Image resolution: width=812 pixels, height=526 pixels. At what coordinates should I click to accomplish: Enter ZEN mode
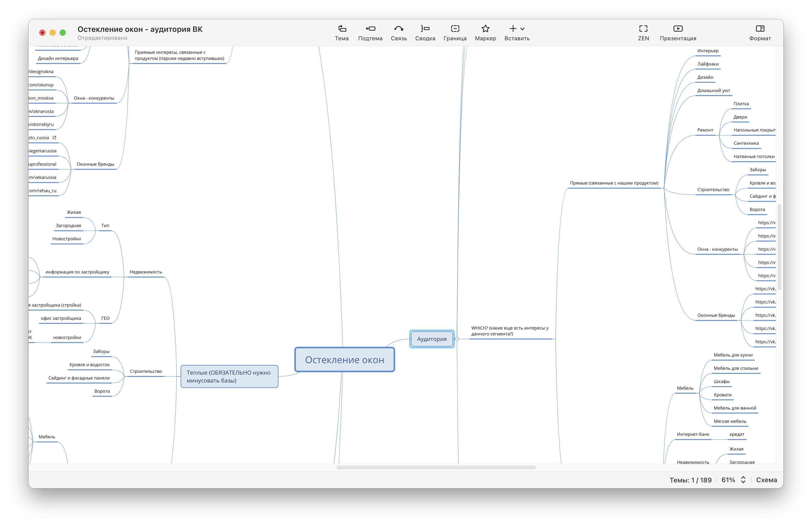tap(643, 29)
